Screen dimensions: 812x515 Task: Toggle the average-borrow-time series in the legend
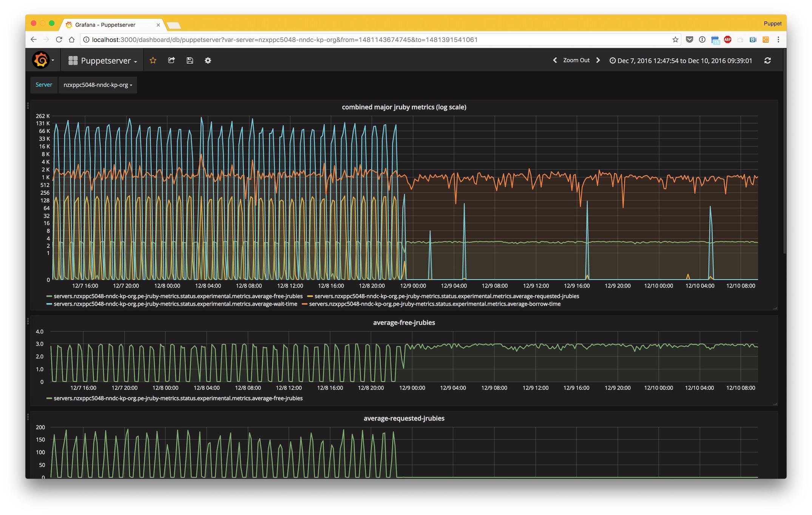click(434, 304)
